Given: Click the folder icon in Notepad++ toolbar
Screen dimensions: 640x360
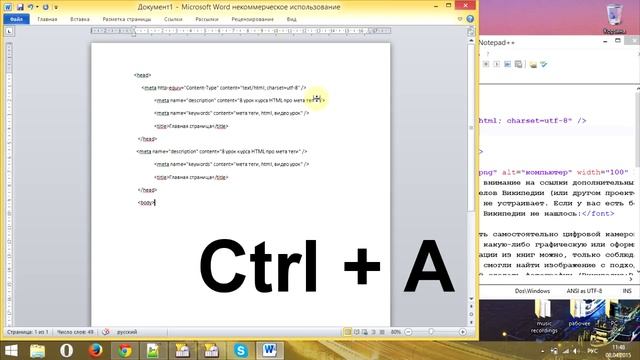Looking at the screenshot, I should (x=533, y=64).
